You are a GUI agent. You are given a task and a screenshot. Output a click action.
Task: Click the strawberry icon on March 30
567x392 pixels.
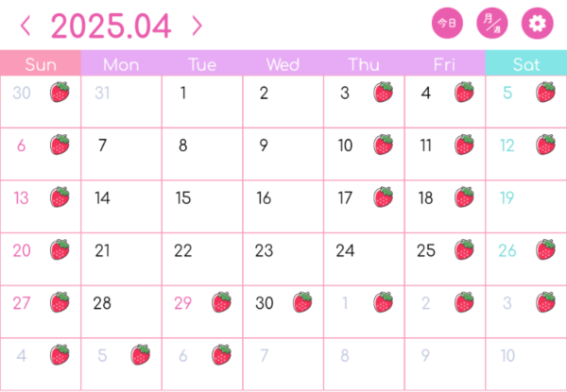point(60,93)
